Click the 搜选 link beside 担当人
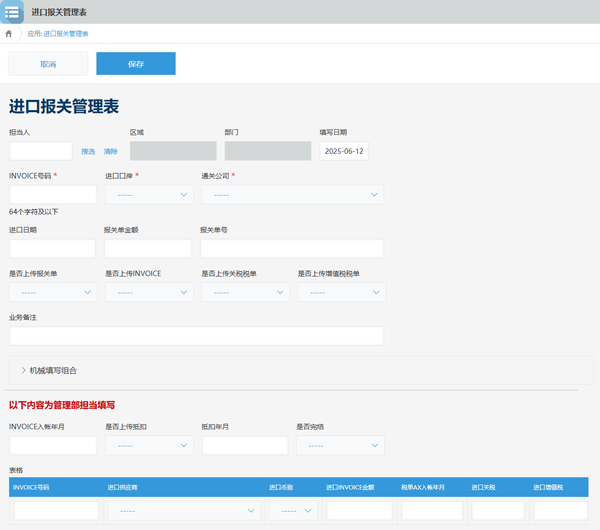Screen dimensions: 600x530 88,152
